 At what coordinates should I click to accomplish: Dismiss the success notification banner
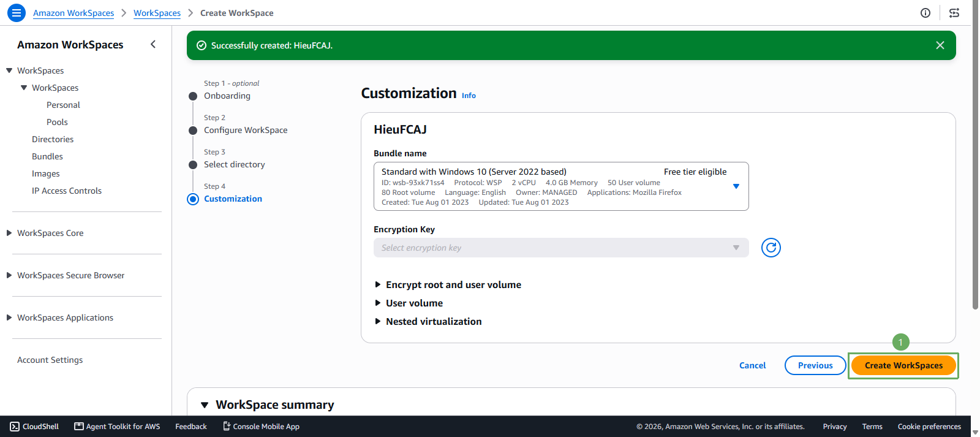click(940, 45)
